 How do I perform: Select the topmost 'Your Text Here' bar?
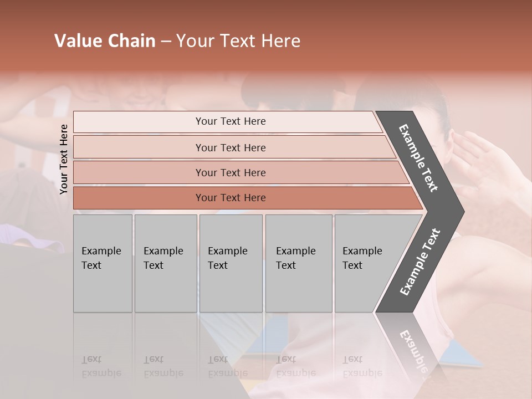[x=230, y=121]
